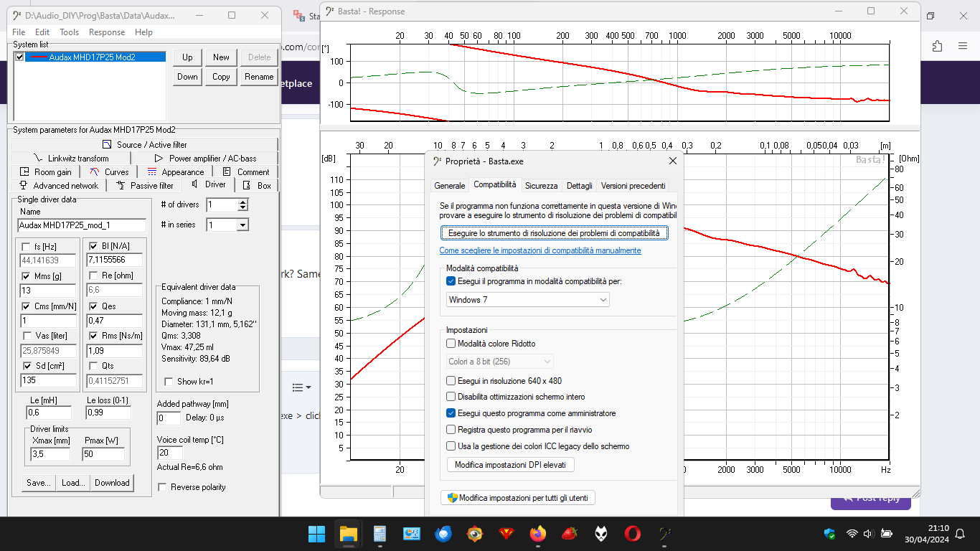The width and height of the screenshot is (980, 551).
Task: Enable Modalità colore Ridotto
Action: tap(451, 344)
